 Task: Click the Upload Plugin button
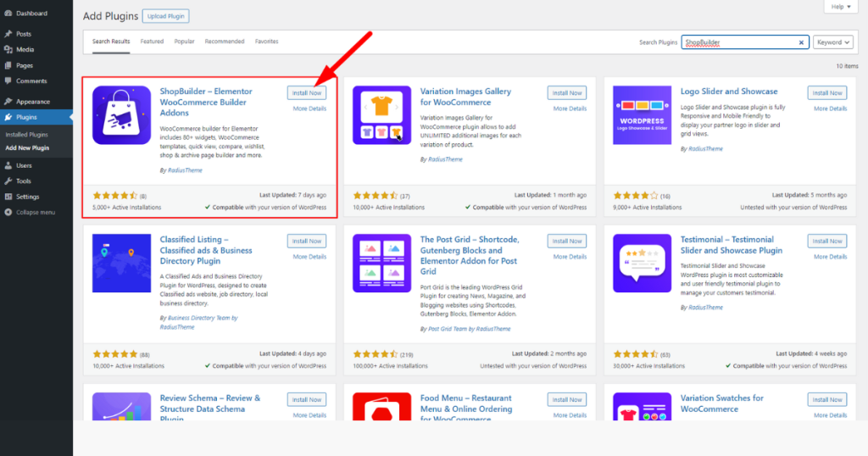click(165, 16)
